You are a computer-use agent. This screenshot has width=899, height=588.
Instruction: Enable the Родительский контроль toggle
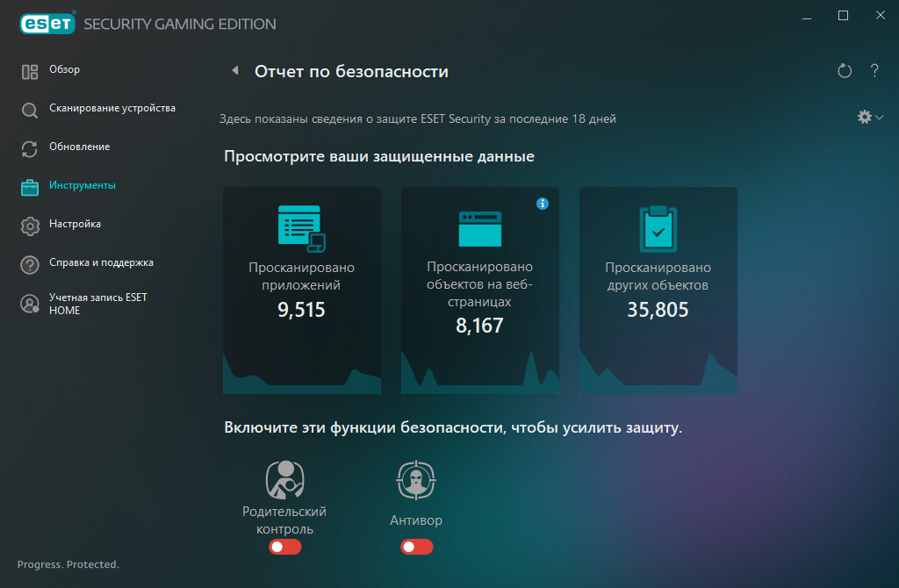click(x=285, y=547)
